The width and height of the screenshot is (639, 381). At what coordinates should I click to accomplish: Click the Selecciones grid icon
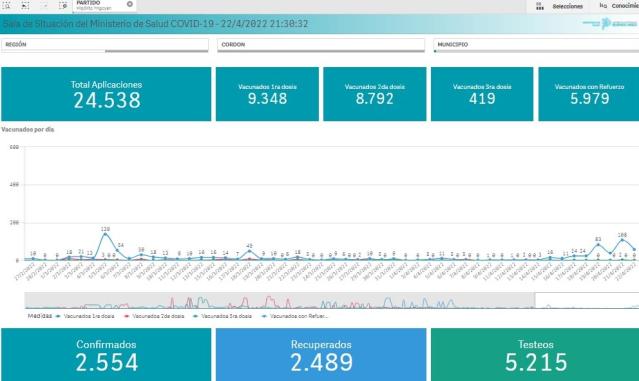[540, 6]
